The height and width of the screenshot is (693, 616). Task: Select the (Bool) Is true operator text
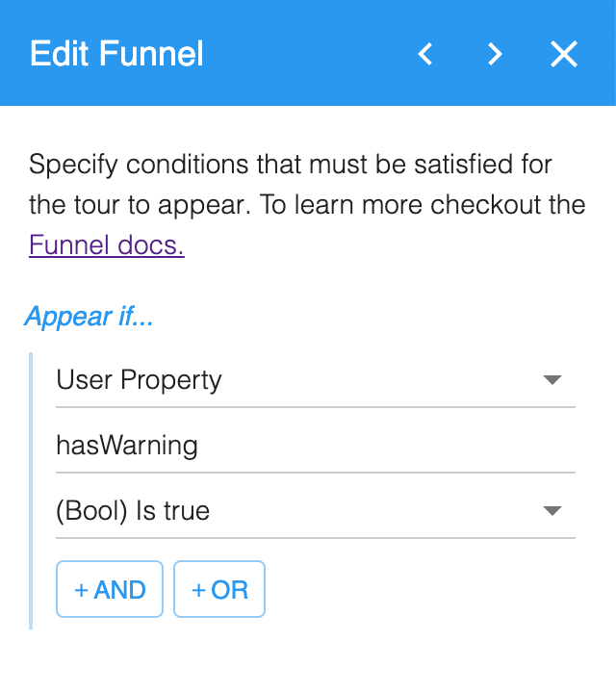133,511
